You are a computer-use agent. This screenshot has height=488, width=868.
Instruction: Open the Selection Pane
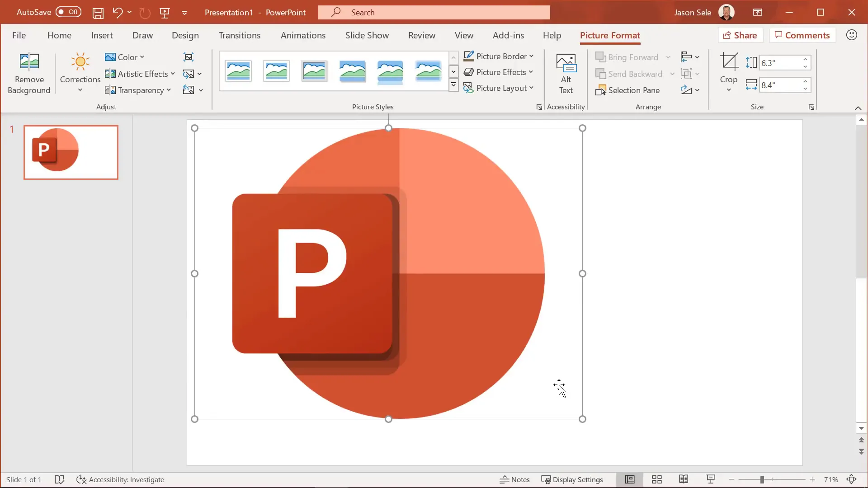[627, 90]
